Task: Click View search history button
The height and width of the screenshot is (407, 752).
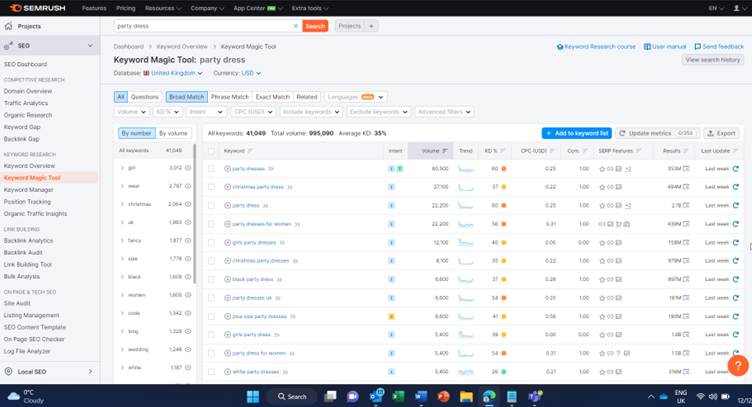Action: tap(712, 60)
